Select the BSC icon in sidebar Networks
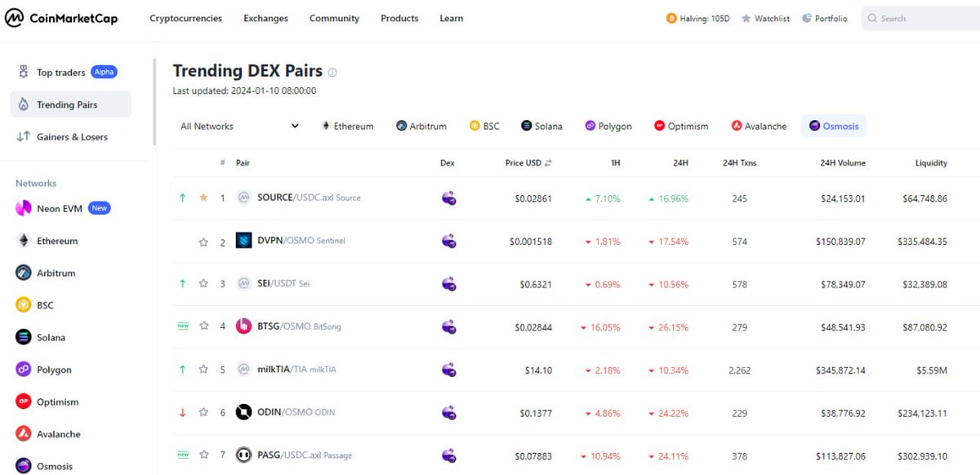980x475 pixels. 23,305
